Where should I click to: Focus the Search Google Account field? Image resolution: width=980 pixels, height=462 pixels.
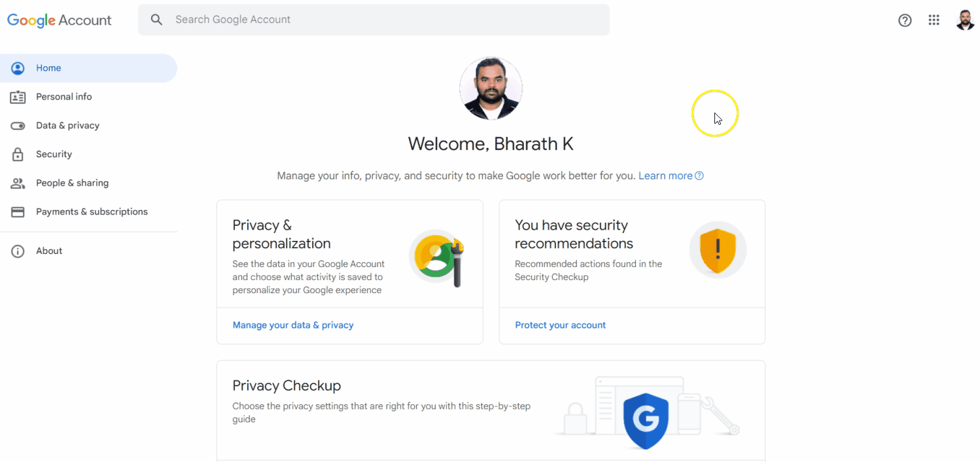pyautogui.click(x=374, y=20)
